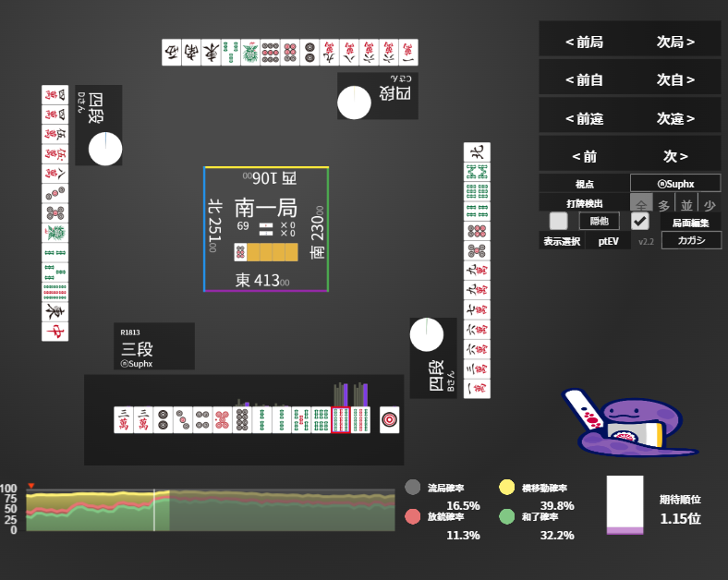This screenshot has width=728, height=580.
Task: Pick the red 5-pin tile in Suphx's hand
Action: point(223,420)
